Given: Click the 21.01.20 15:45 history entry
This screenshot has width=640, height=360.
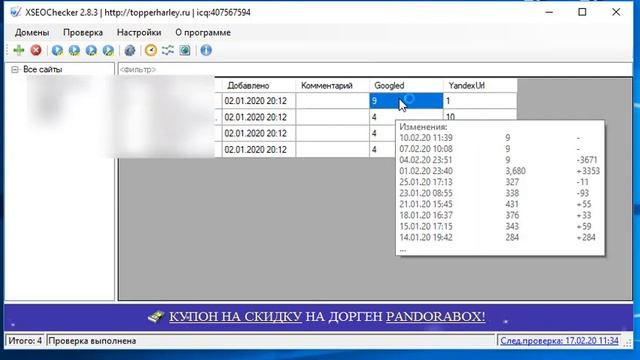Looking at the screenshot, I should click(x=426, y=204).
